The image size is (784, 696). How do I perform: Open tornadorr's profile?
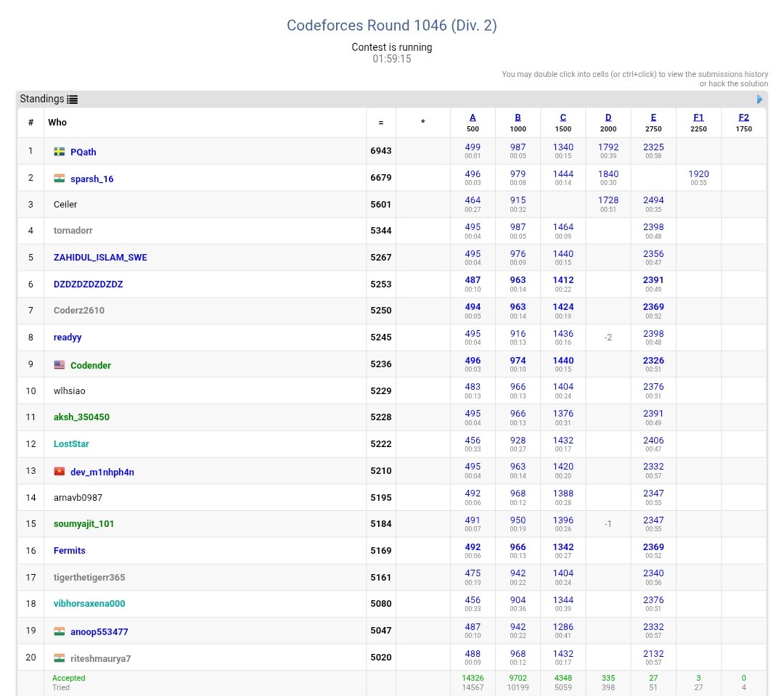point(73,231)
